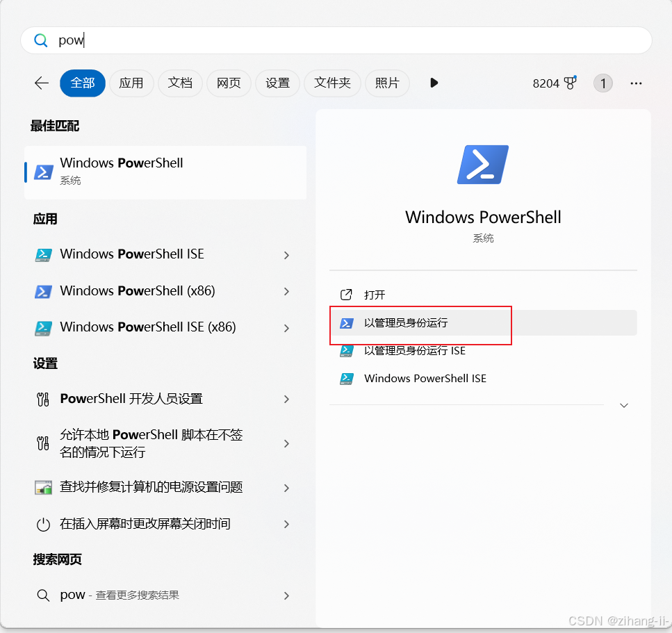Select the 文件夹 filter tab
The image size is (672, 633).
click(332, 83)
